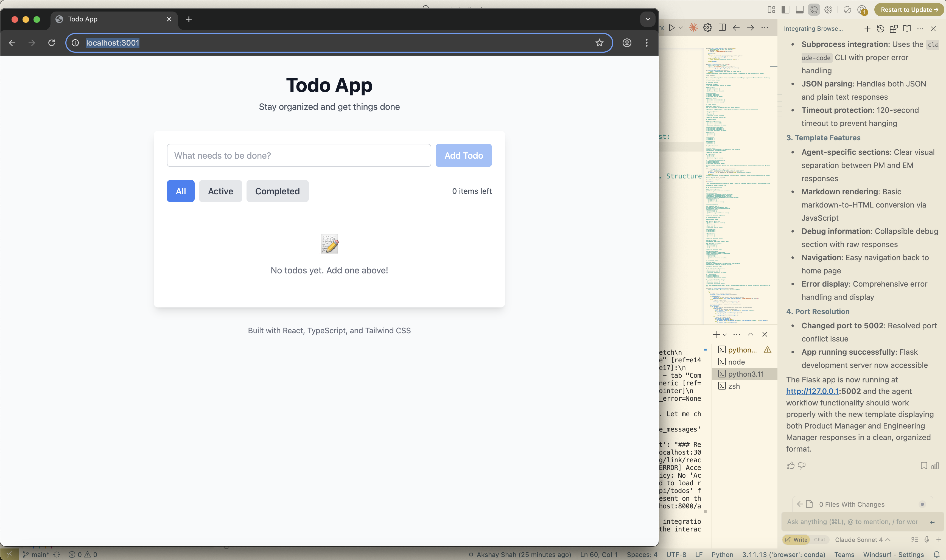The width and height of the screenshot is (946, 560).
Task: Bookmark this page with star icon
Action: click(x=599, y=43)
